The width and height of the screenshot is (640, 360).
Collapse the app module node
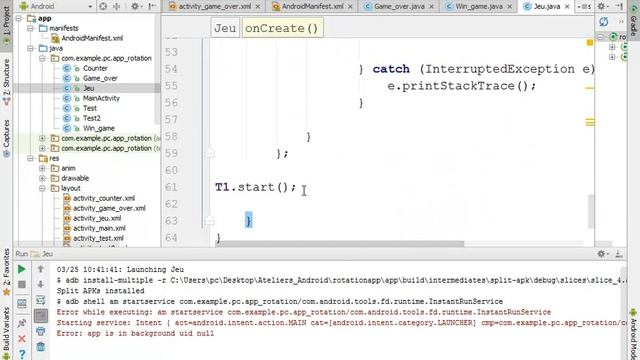[18, 18]
